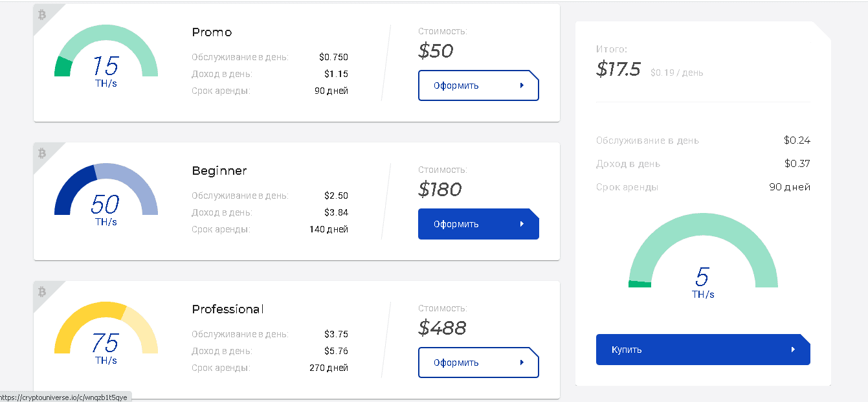Click the 50 TH/s Beginner gauge
Viewport: 868px width, 402px height.
tap(106, 193)
